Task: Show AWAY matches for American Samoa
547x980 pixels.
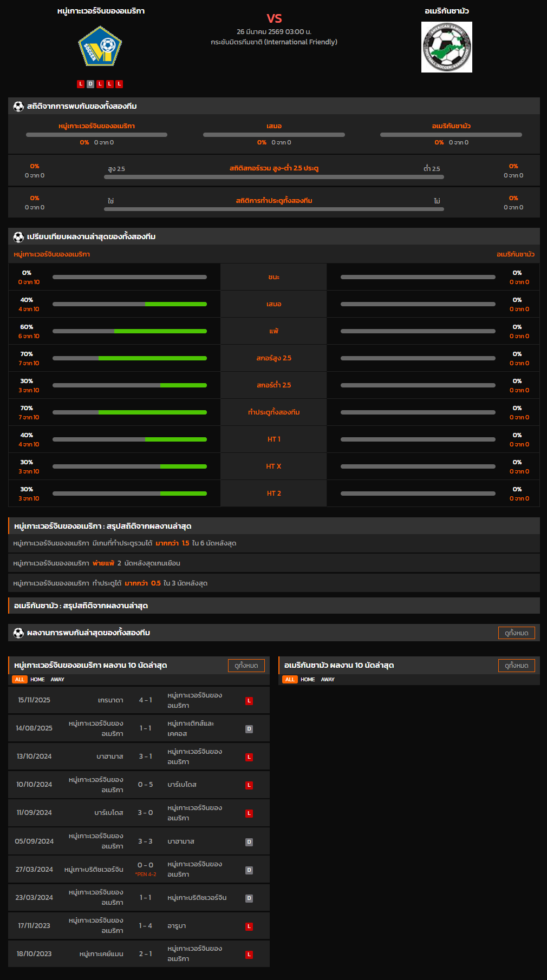Action: [328, 680]
